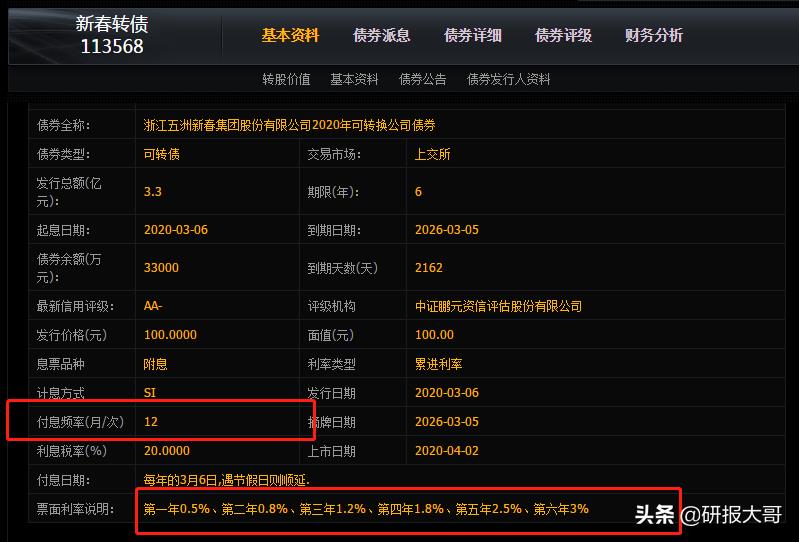Image resolution: width=799 pixels, height=542 pixels.
Task: Click the 新春转债 113568 bond title
Action: click(x=112, y=35)
